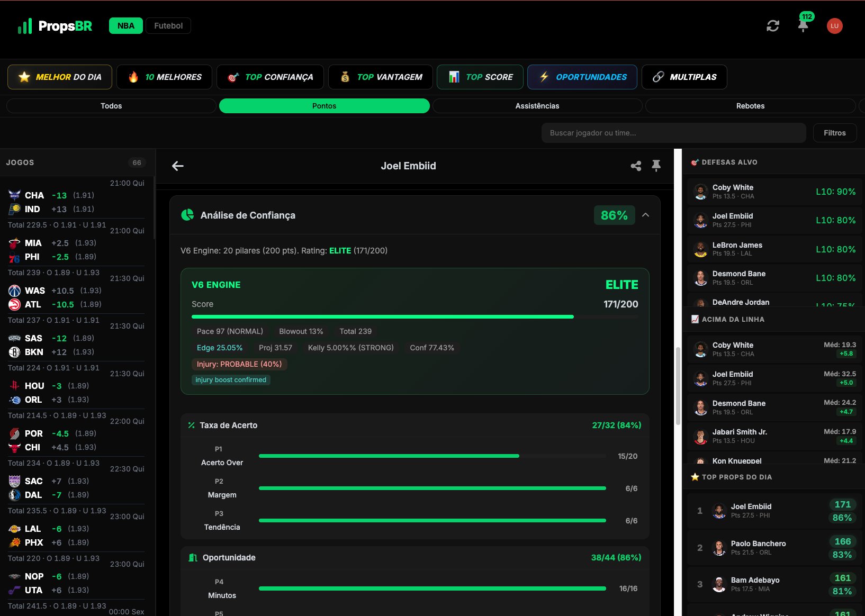Open the LU user avatar
865x616 pixels.
pos(834,26)
